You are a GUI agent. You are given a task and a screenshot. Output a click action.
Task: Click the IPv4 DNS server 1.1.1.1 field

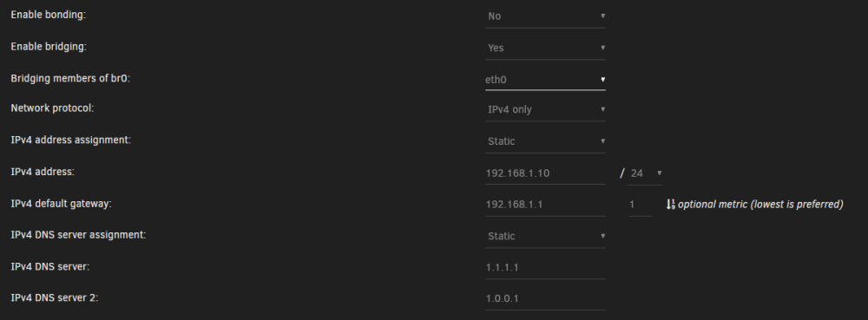pos(545,267)
